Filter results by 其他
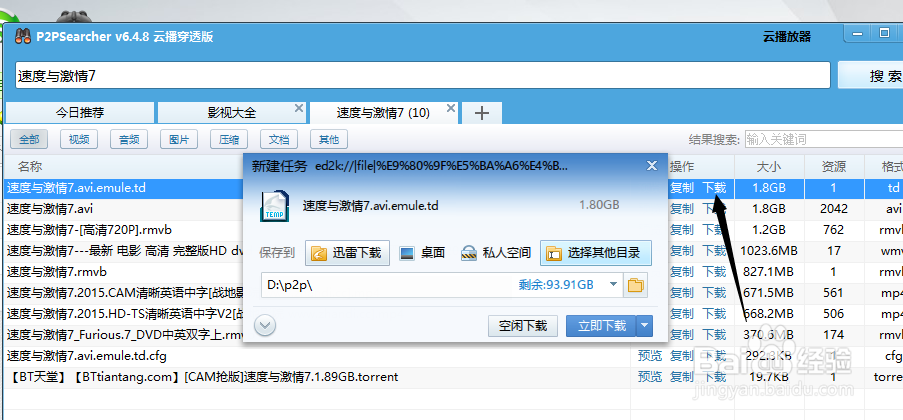This screenshot has width=903, height=420. click(x=329, y=139)
